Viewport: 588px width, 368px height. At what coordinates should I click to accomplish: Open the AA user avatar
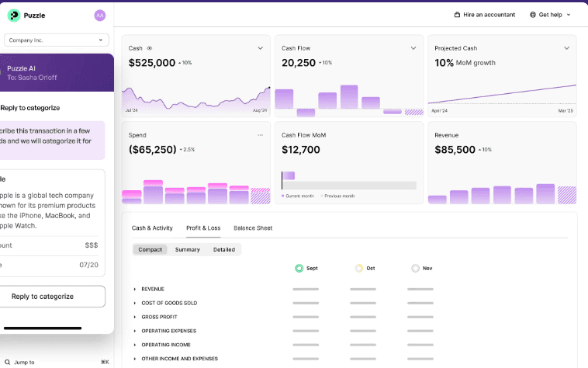pyautogui.click(x=99, y=15)
